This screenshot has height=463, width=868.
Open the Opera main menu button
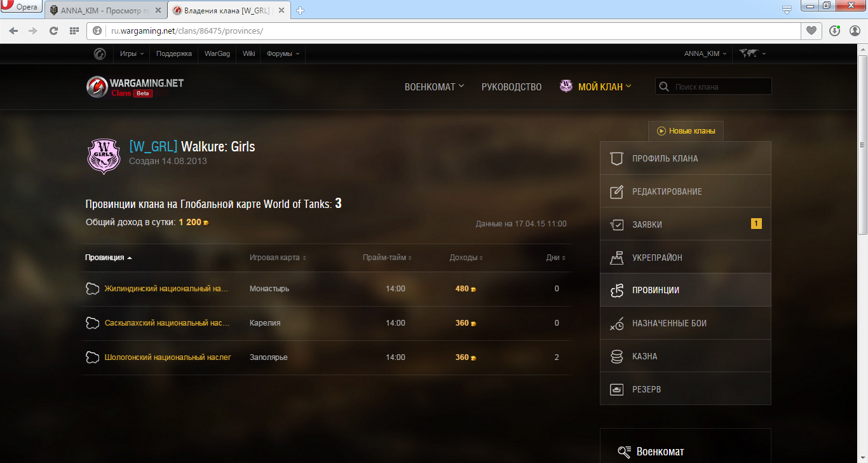point(21,8)
